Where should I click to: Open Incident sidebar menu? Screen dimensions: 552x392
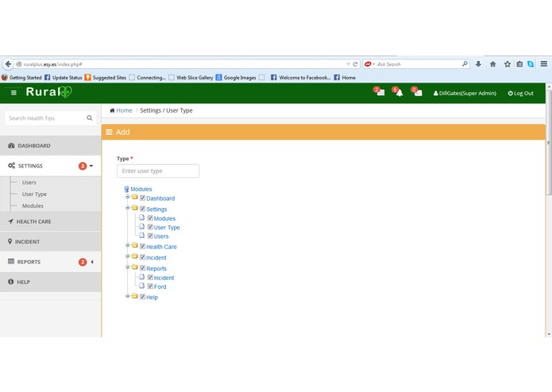tap(50, 241)
